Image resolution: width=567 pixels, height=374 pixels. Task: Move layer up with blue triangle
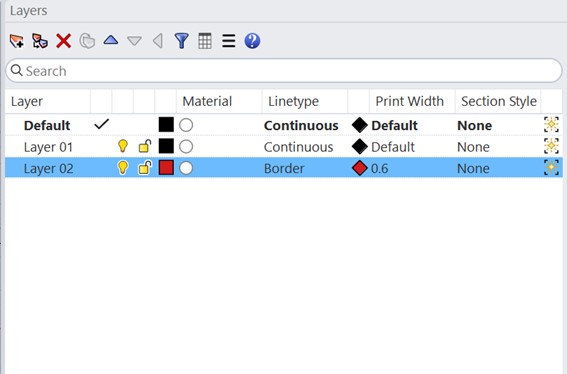pyautogui.click(x=111, y=40)
